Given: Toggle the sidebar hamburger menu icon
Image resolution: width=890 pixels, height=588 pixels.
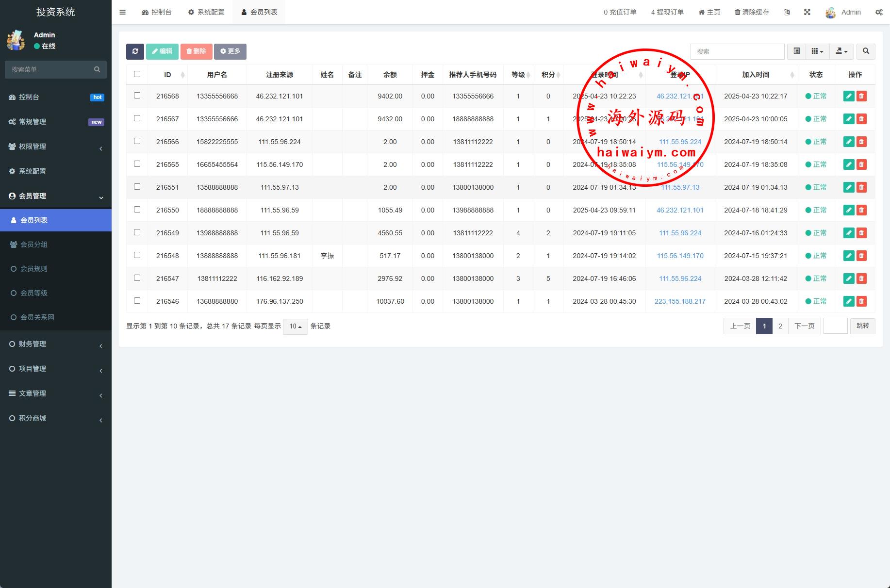Looking at the screenshot, I should coord(123,12).
